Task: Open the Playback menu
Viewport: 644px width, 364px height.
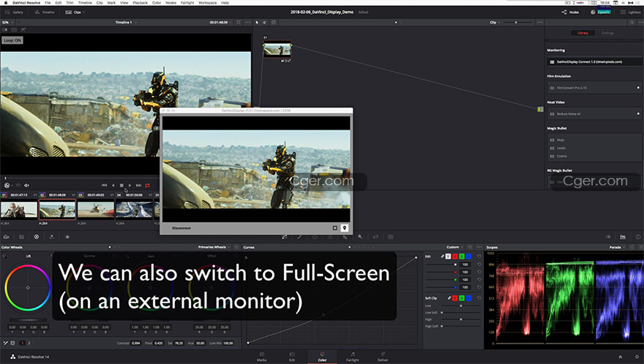Action: tap(140, 2)
